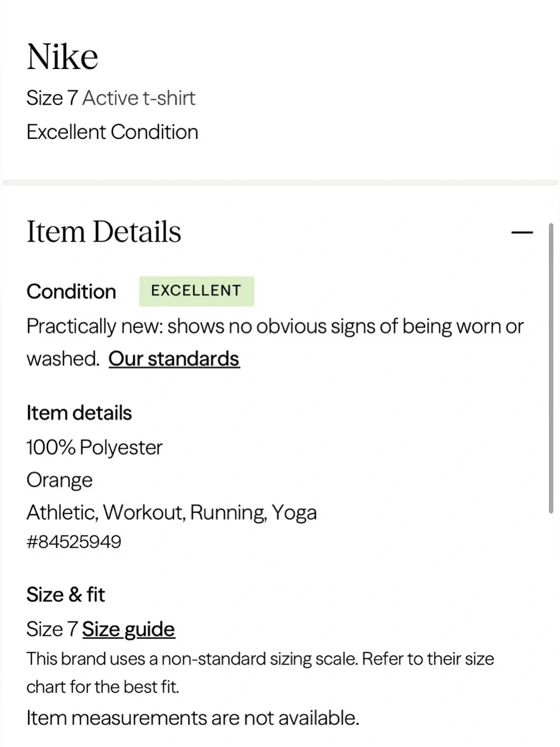Click the green EXCELLENT condition badge
The image size is (560, 747).
point(197,291)
